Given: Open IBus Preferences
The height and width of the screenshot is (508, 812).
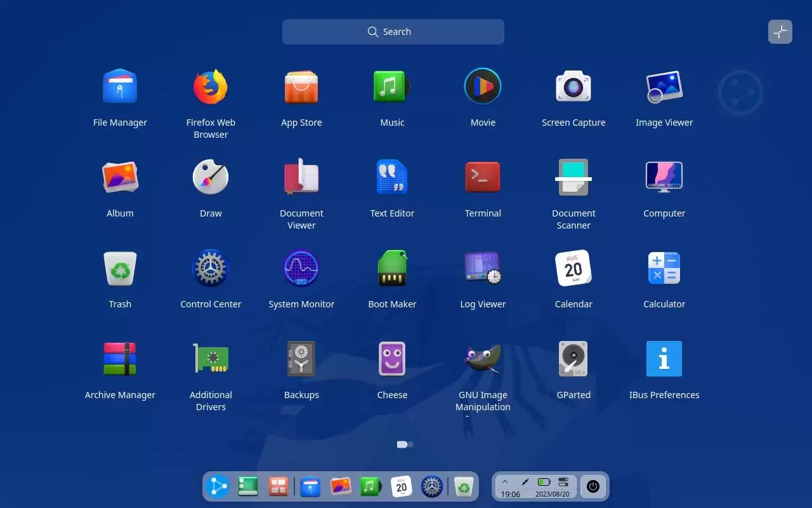Looking at the screenshot, I should point(664,358).
